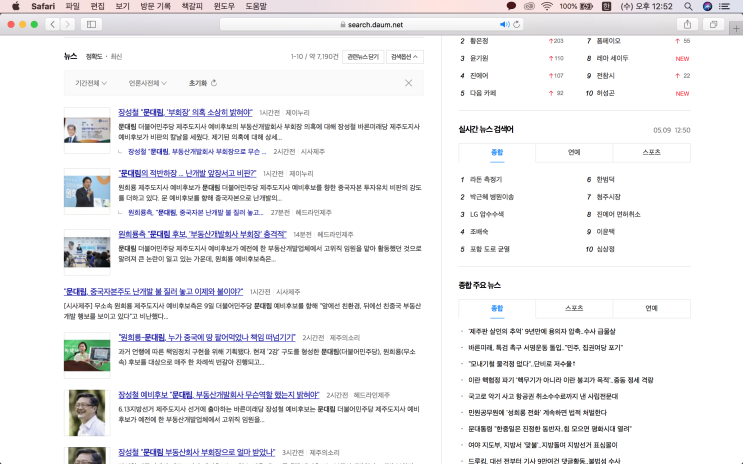Screen dimensions: 743x464
Task: Open the 윈도우 menu
Action: 224,6
